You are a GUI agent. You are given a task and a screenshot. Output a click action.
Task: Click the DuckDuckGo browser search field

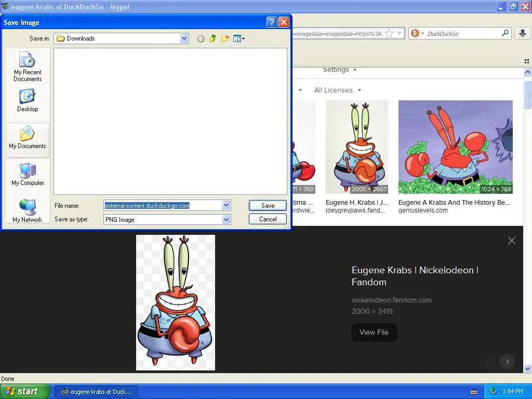463,34
